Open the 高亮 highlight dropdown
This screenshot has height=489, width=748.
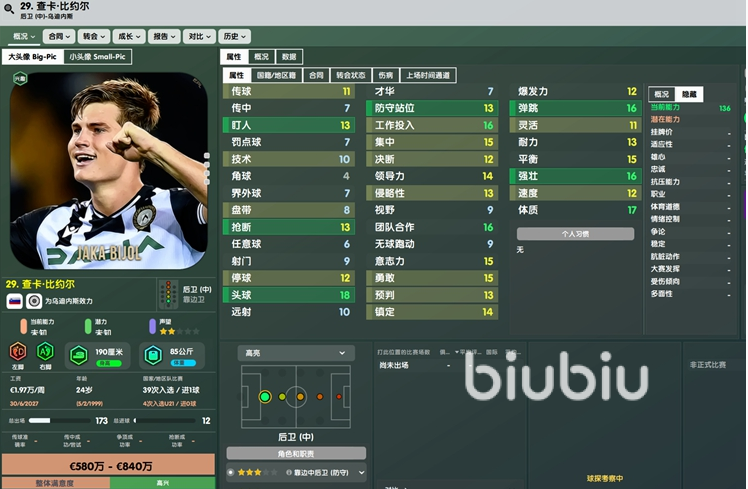point(297,353)
